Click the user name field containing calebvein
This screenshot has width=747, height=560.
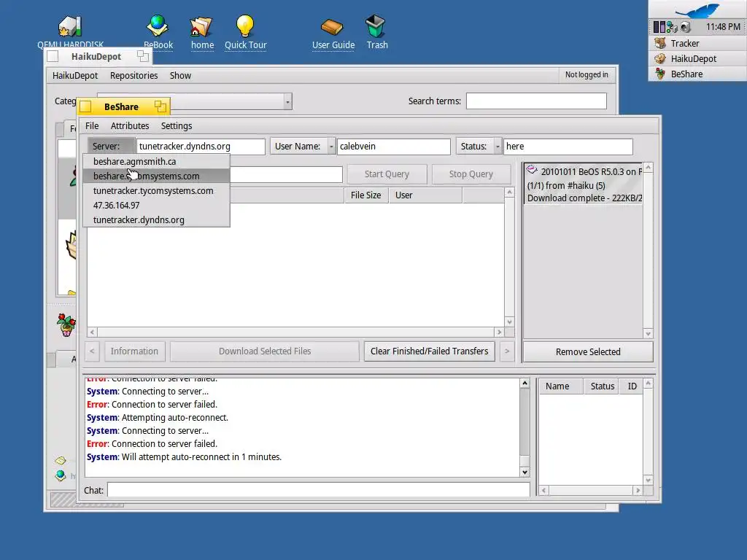(x=393, y=146)
